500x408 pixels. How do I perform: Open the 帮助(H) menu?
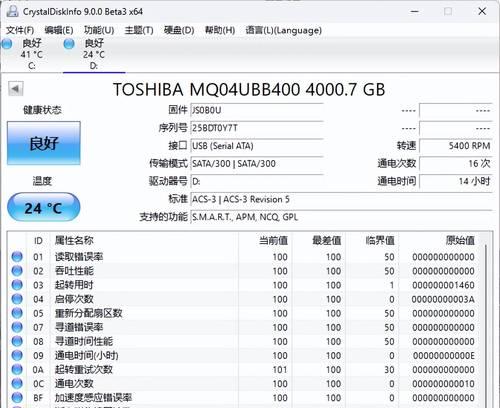coord(220,30)
